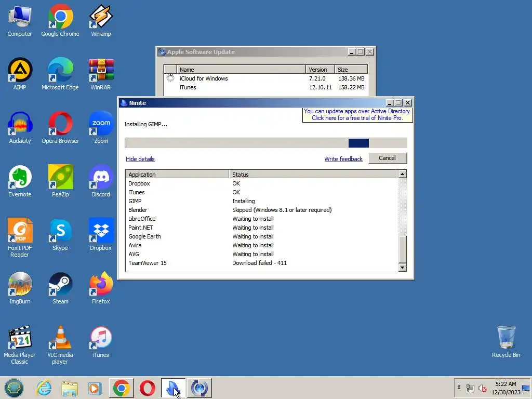Open the taskbar clock showing 5:22 AM

tap(506, 388)
